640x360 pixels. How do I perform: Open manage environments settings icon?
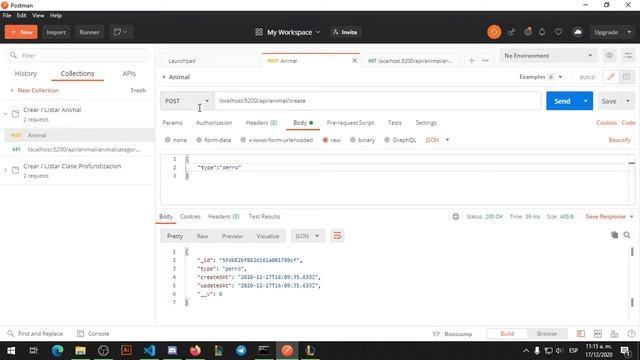coord(628,55)
